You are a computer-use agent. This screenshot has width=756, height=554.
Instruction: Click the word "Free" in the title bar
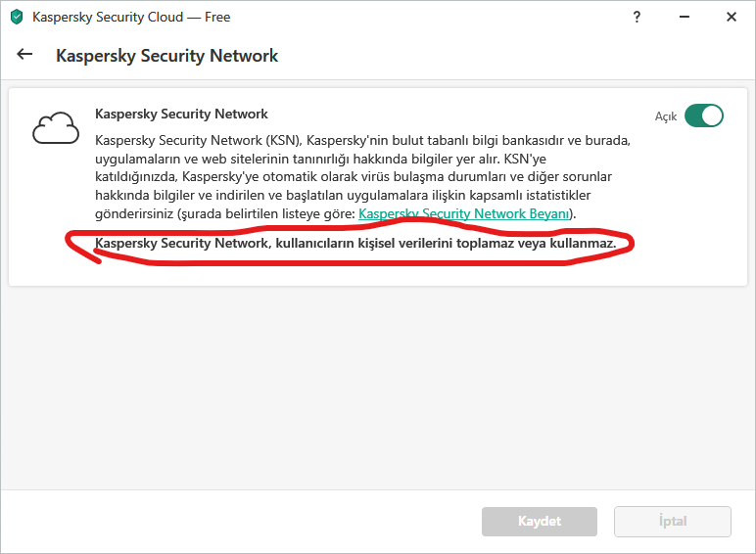(215, 18)
